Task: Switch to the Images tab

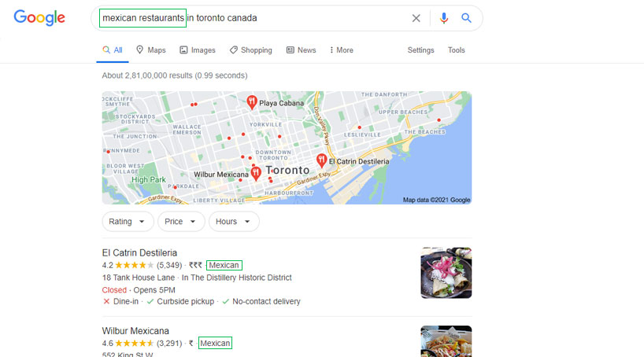Action: [x=198, y=50]
